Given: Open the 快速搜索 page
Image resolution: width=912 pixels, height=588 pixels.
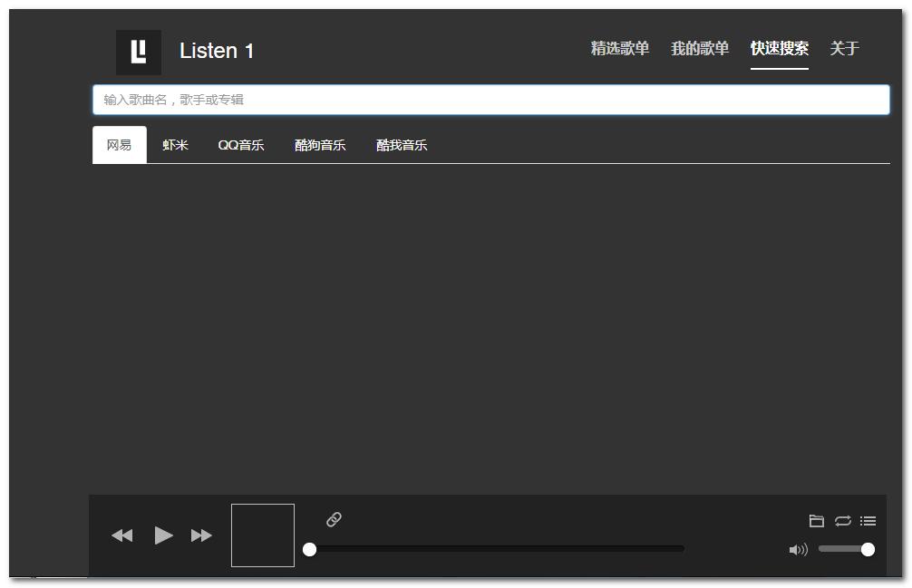Looking at the screenshot, I should pos(779,50).
